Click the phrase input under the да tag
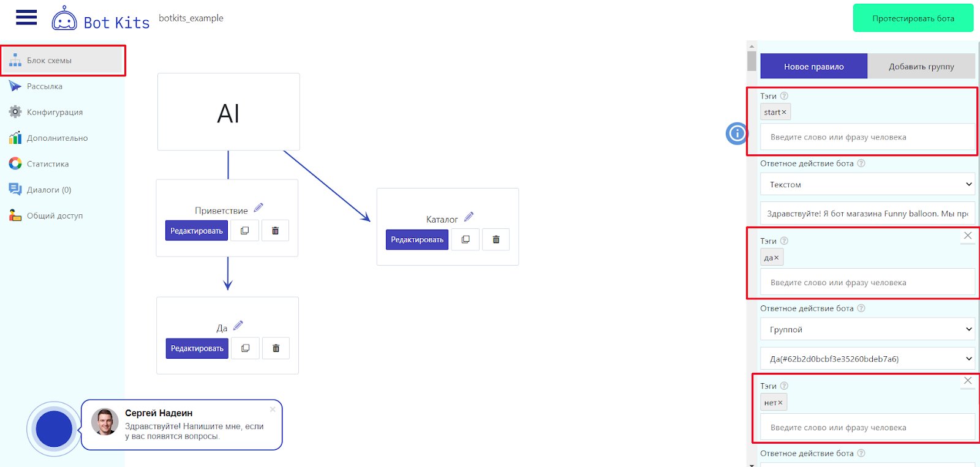The image size is (980, 467). coord(867,283)
